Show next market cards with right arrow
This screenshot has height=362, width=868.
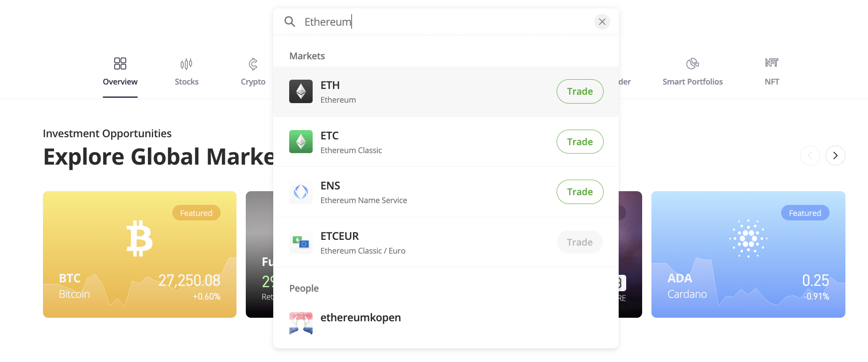pyautogui.click(x=835, y=155)
